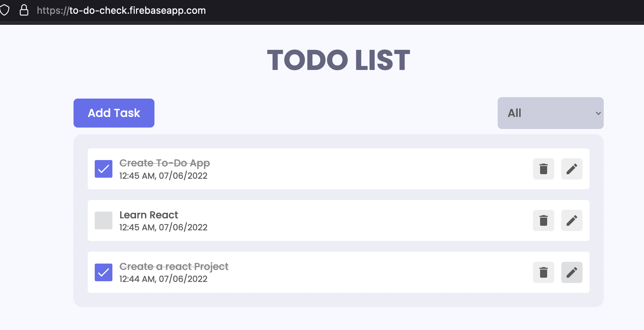644x330 pixels.
Task: Click the site URL in address bar
Action: pyautogui.click(x=121, y=10)
